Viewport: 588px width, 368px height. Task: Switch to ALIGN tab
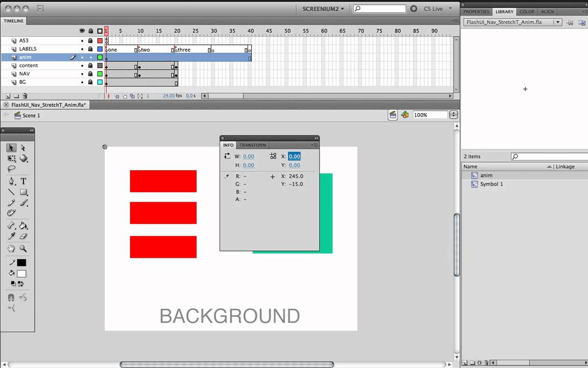tap(548, 12)
